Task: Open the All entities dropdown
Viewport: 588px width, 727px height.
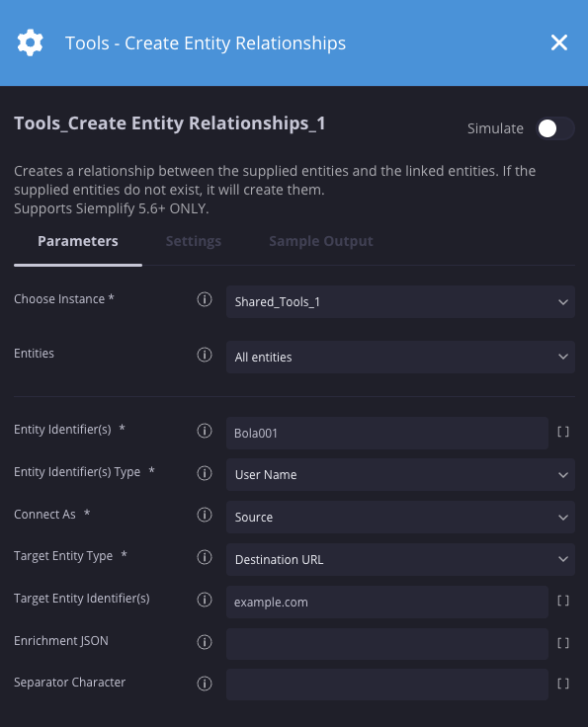Action: pyautogui.click(x=400, y=357)
